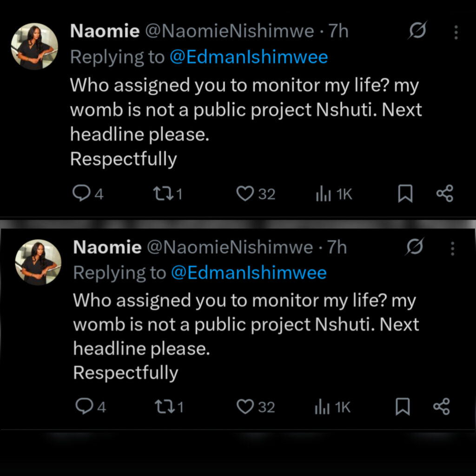Open more options menu on bottom tweet

click(452, 249)
